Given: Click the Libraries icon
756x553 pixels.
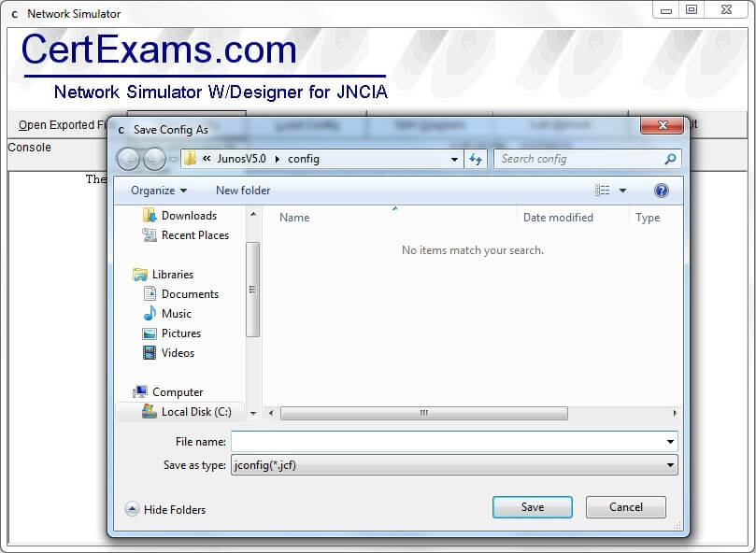Looking at the screenshot, I should pos(140,275).
